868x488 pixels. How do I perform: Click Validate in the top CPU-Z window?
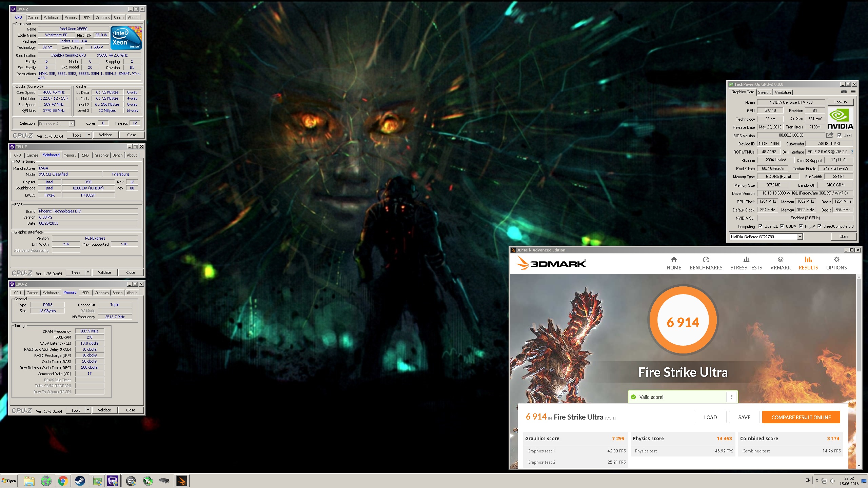pos(105,135)
